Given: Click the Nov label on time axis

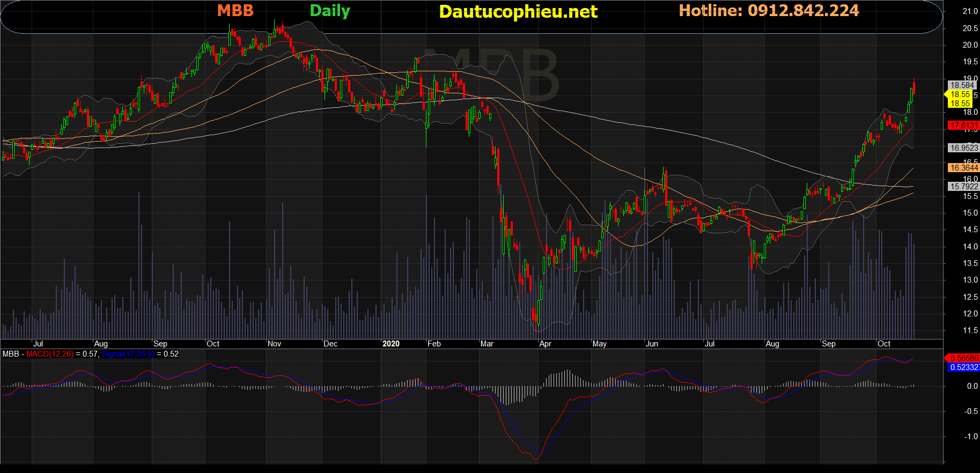Looking at the screenshot, I should [x=274, y=344].
